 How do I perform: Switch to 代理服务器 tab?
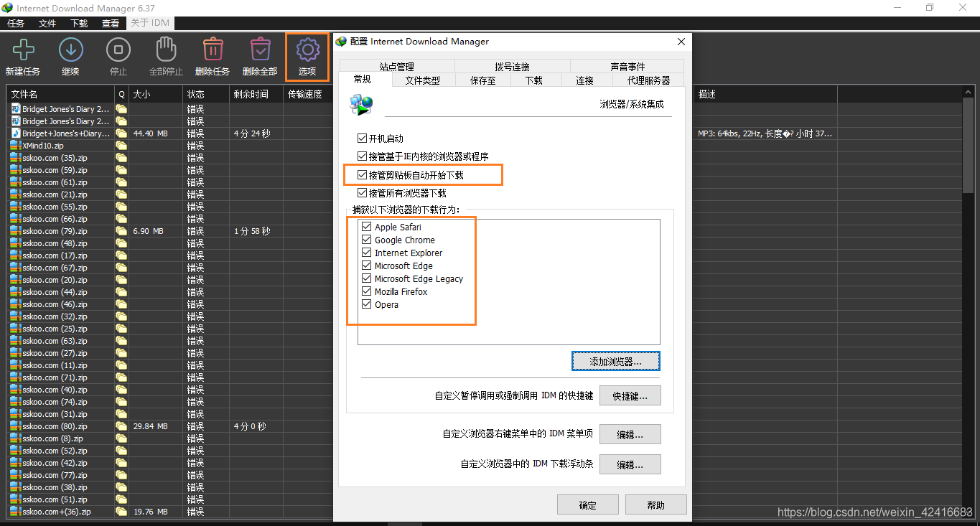pyautogui.click(x=648, y=80)
